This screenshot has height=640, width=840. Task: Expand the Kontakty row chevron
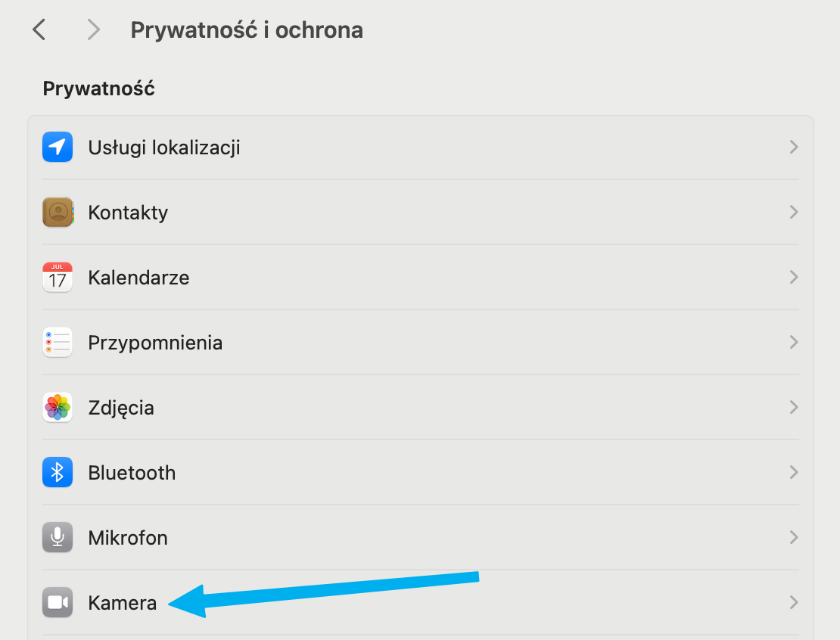[793, 213]
